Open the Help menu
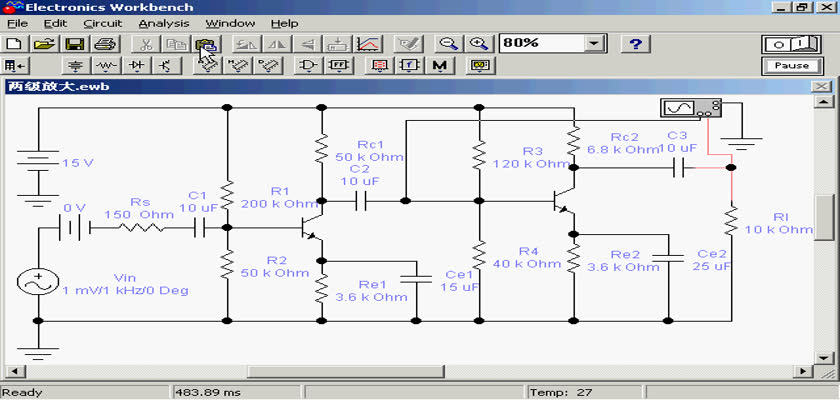 click(284, 24)
